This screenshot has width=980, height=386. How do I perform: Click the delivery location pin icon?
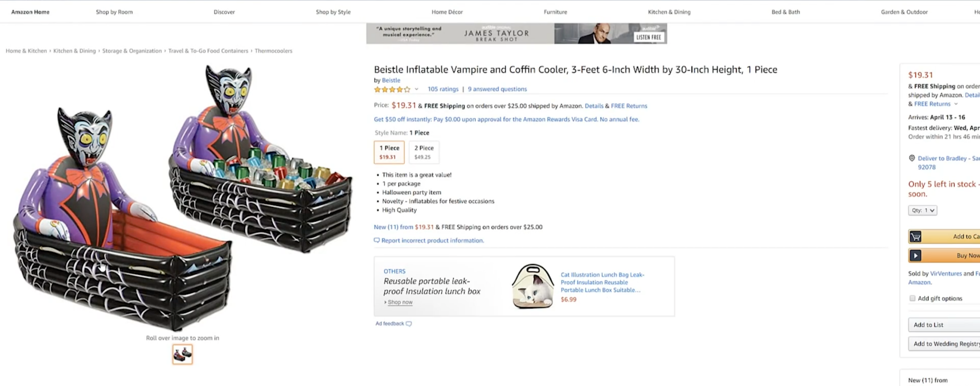912,158
